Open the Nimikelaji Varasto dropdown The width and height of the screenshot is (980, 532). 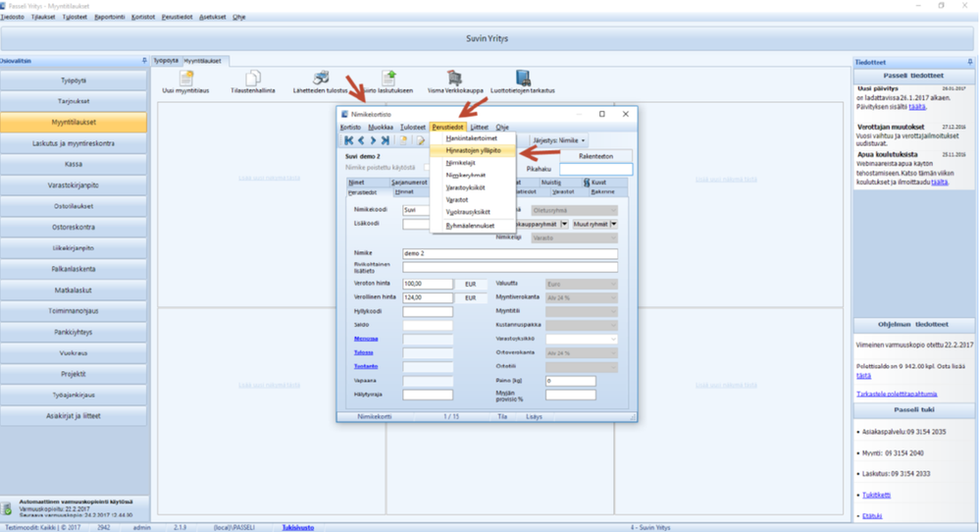[575, 238]
